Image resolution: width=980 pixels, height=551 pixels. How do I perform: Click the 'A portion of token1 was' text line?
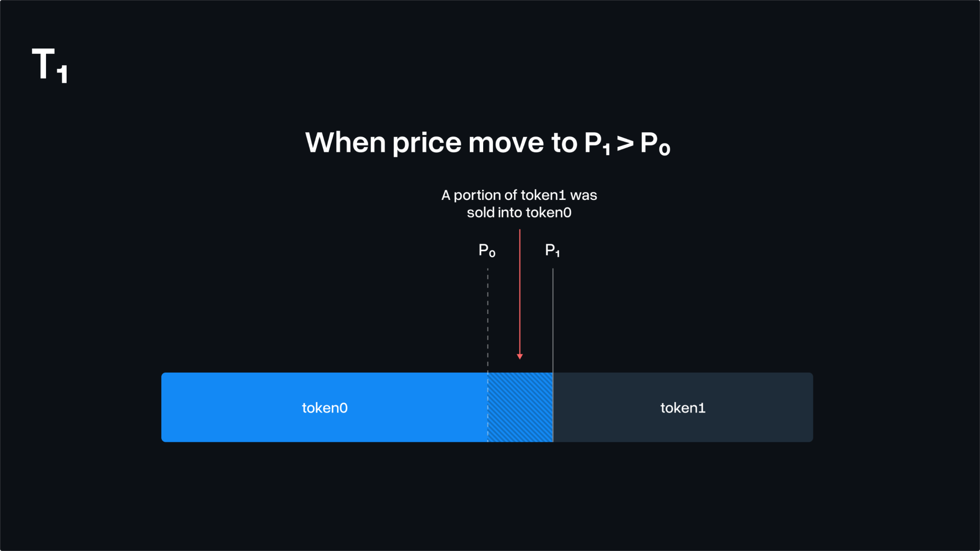(519, 195)
